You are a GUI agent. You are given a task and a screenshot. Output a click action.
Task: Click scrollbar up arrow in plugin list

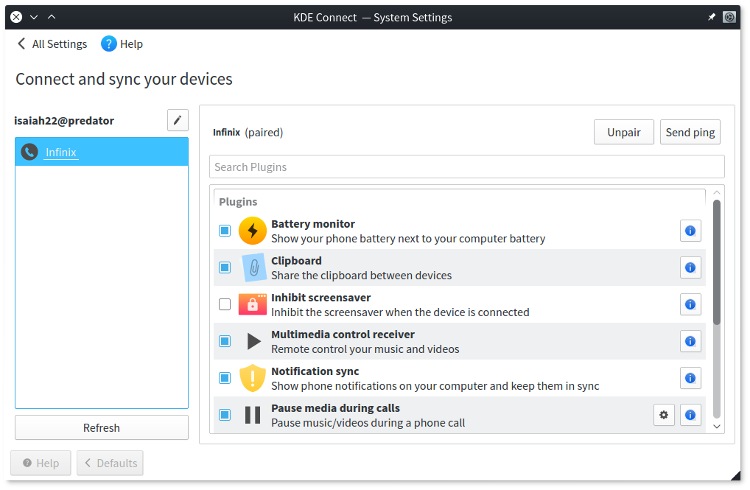coord(717,192)
